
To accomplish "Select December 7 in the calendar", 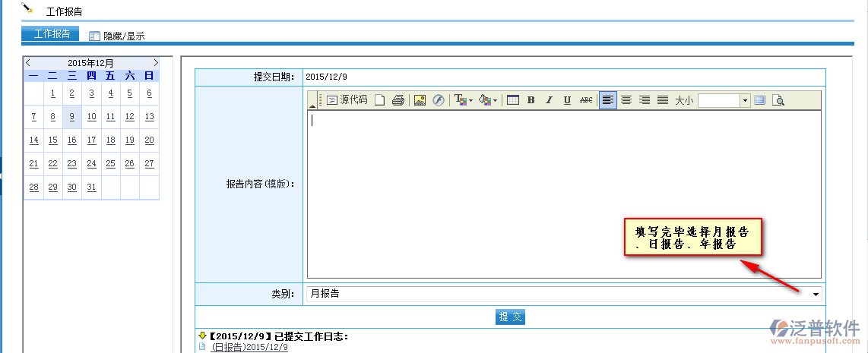I will pos(33,116).
